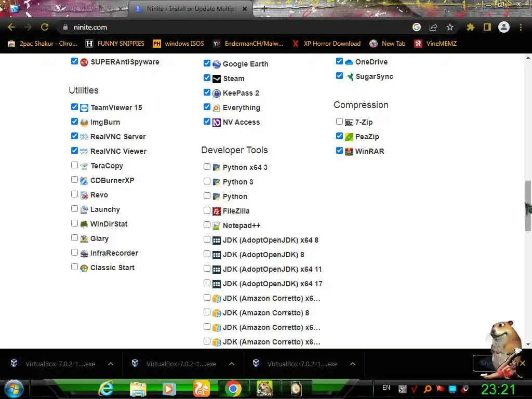Screen dimensions: 532x399
Task: Expand first VirtualBox download options arrow
Action: pos(111,364)
